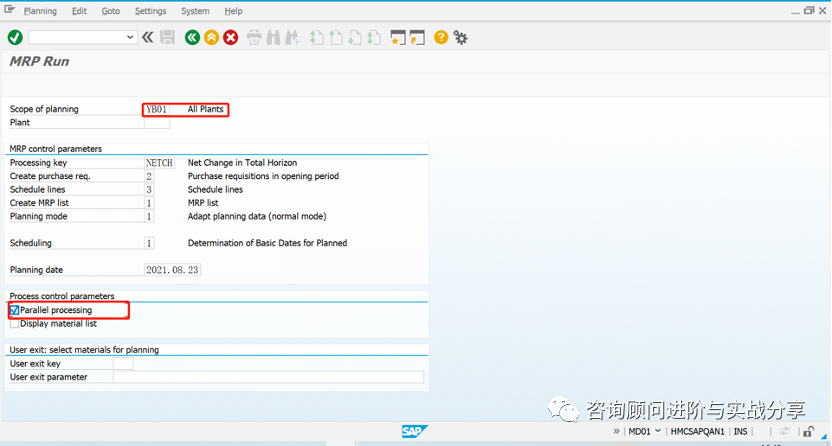Click the Print icon

pyautogui.click(x=254, y=38)
